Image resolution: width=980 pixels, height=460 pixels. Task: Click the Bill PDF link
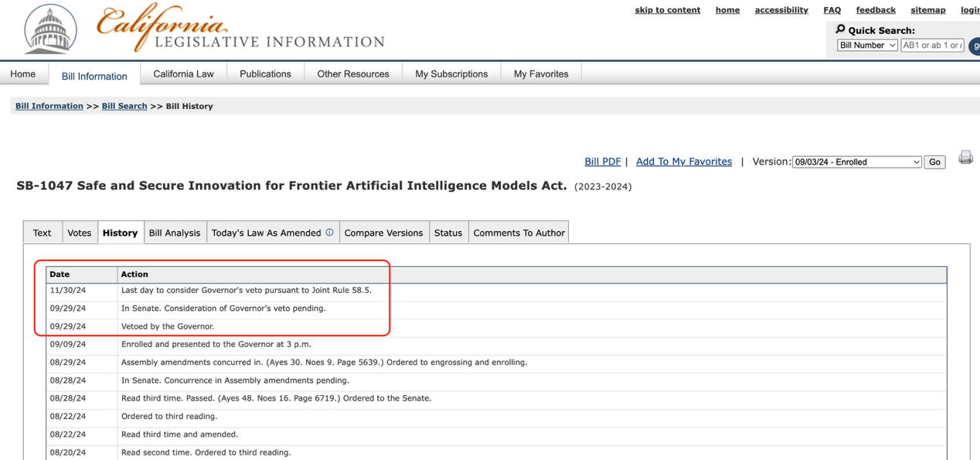click(x=602, y=162)
